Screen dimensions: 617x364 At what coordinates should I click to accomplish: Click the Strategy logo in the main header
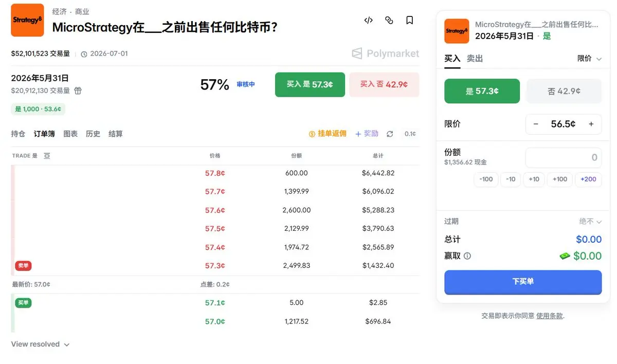coord(27,20)
